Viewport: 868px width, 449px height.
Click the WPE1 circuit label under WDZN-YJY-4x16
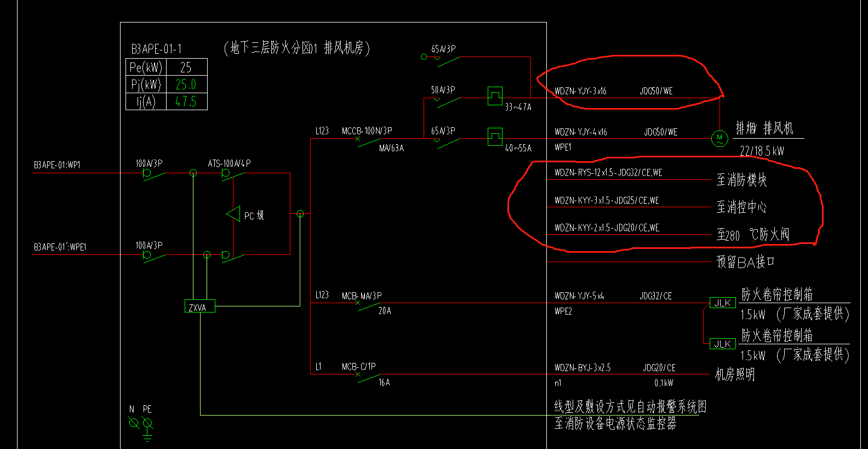(563, 147)
